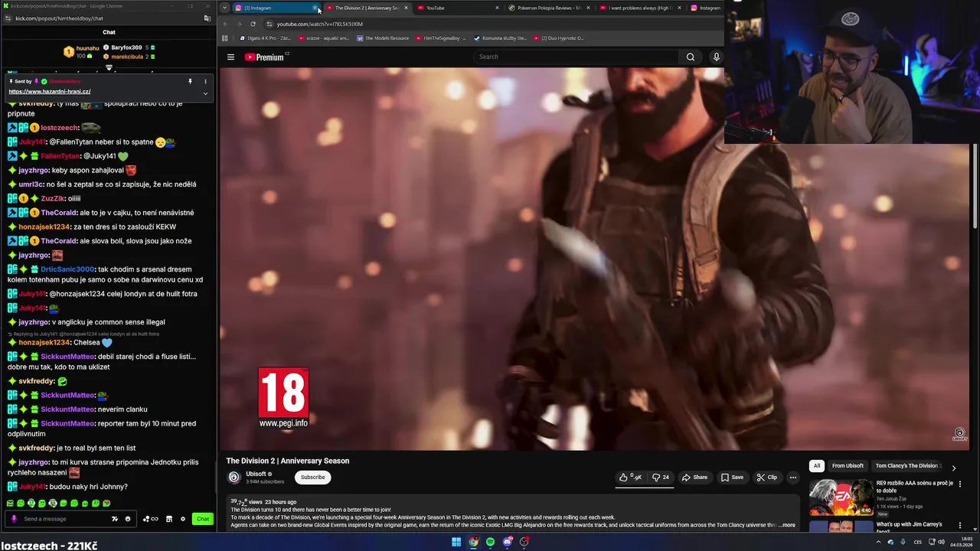This screenshot has width=980, height=551.
Task: Open Windows Start menu
Action: point(456,542)
